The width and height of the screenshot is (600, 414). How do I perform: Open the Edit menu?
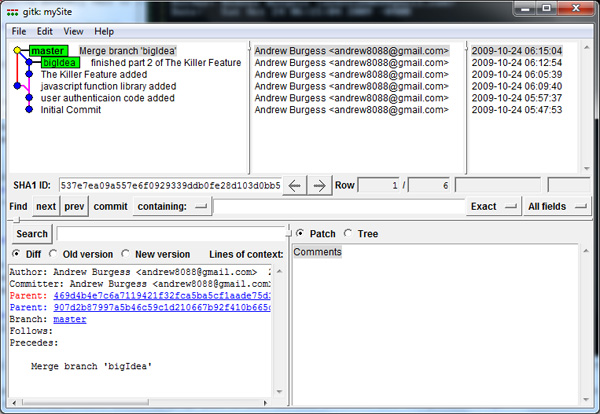(44, 31)
